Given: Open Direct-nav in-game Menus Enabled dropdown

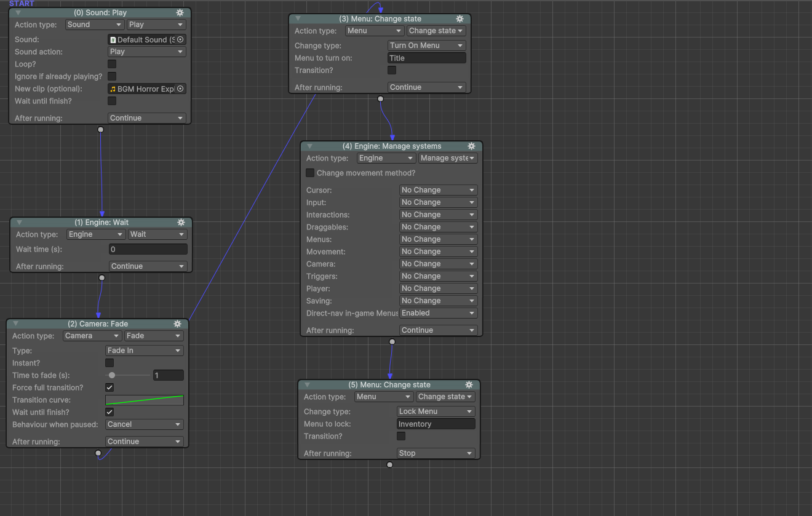Looking at the screenshot, I should coord(438,313).
